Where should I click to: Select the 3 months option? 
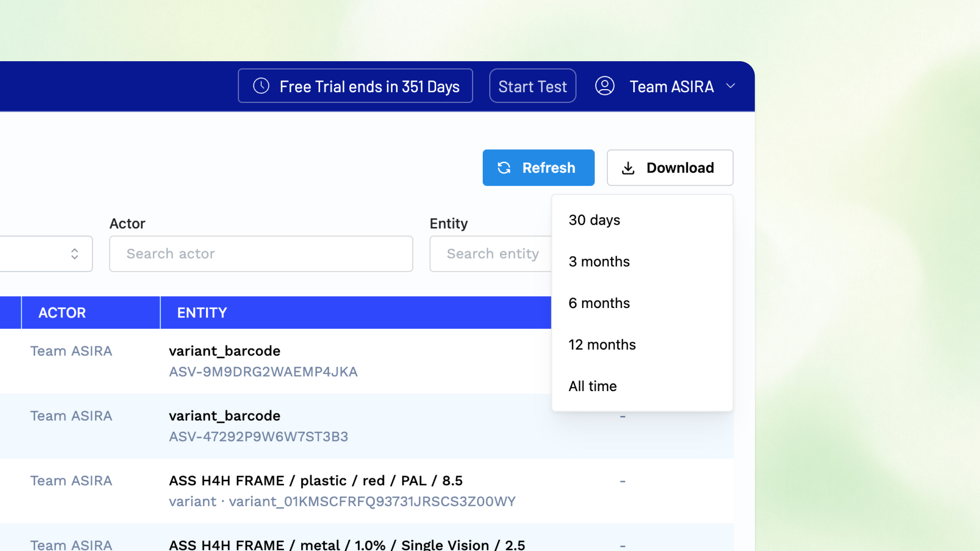(x=642, y=262)
